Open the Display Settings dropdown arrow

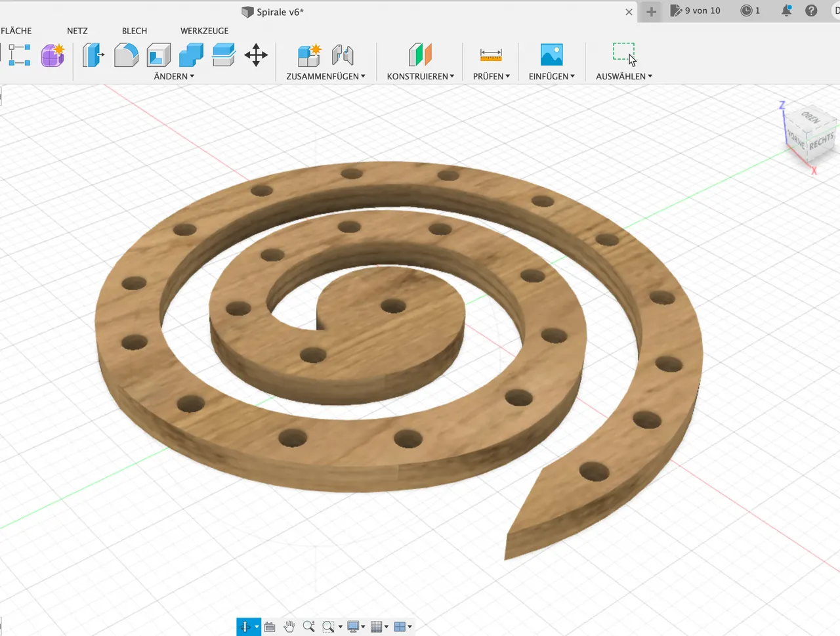tap(363, 627)
